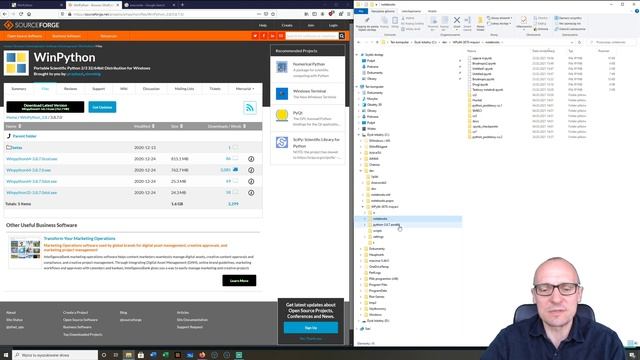Click the SourceForge search magnifier icon
640x360 pixels.
(x=342, y=36)
